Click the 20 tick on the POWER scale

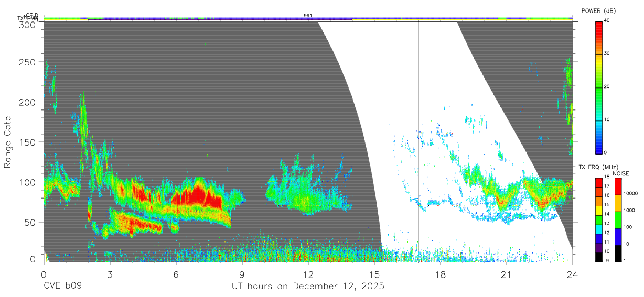[x=607, y=86]
